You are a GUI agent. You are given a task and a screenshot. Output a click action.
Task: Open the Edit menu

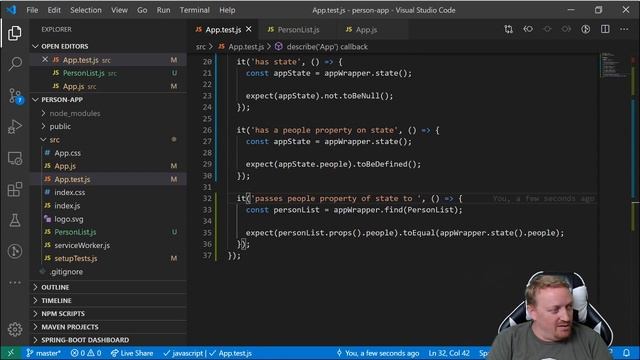point(54,10)
